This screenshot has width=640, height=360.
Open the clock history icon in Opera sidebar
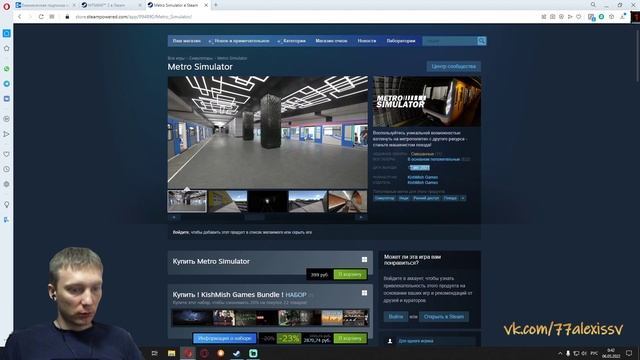tap(6, 169)
